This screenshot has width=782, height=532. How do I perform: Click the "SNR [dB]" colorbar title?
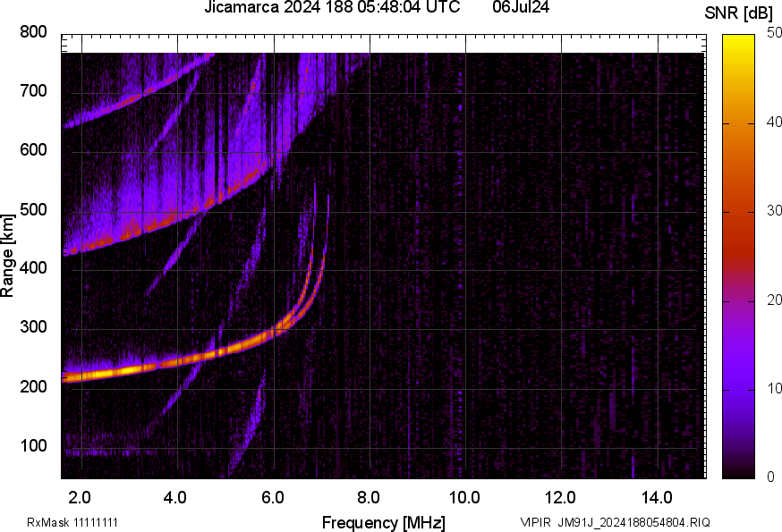[x=739, y=13]
